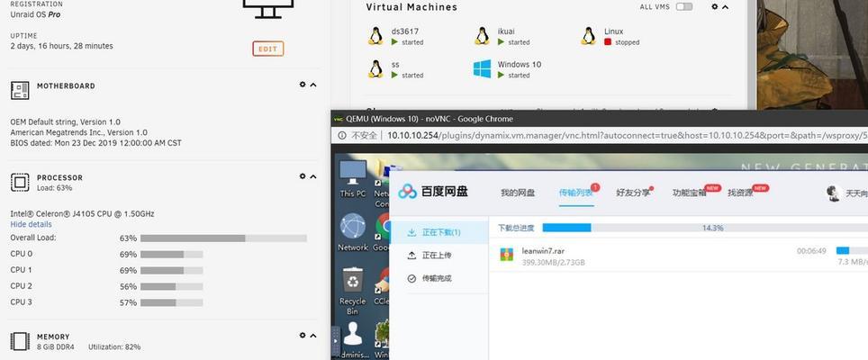Click the total download progress bar
868x360 pixels.
(705, 228)
